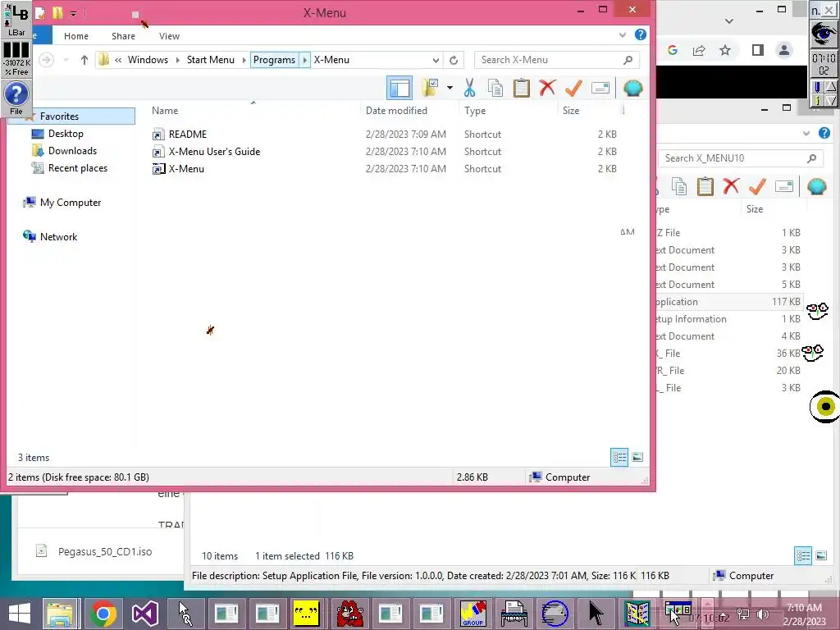Open the dropdown arrow beside folder options icon
The height and width of the screenshot is (630, 840).
pyautogui.click(x=450, y=88)
